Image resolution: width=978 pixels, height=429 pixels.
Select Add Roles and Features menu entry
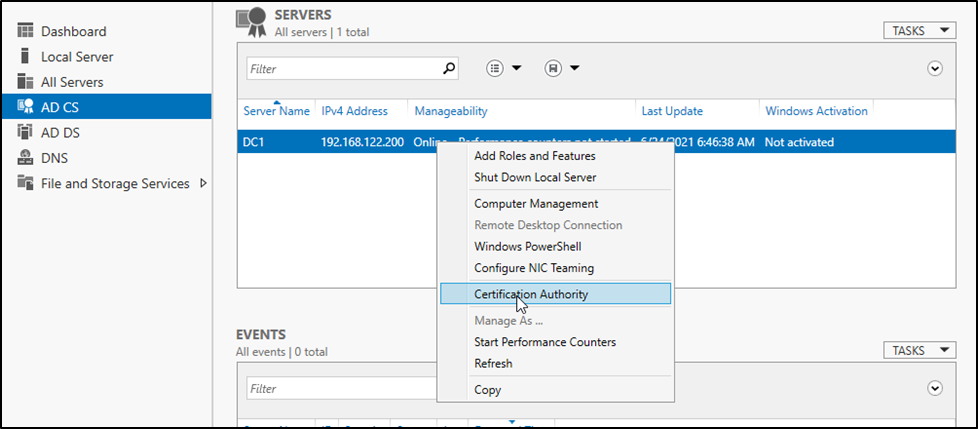point(534,156)
